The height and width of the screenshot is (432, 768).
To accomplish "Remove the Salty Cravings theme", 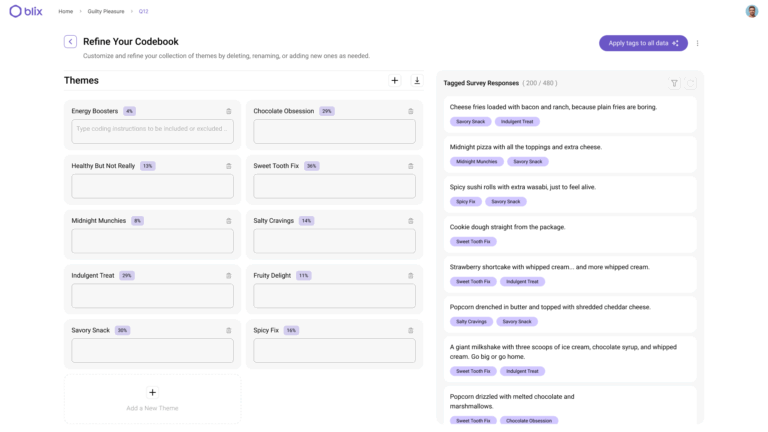I will click(x=410, y=221).
